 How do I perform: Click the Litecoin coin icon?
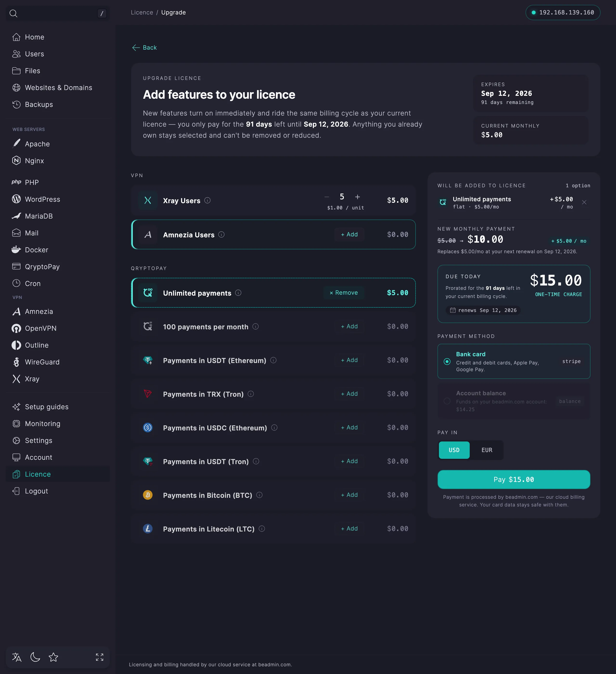(x=148, y=529)
